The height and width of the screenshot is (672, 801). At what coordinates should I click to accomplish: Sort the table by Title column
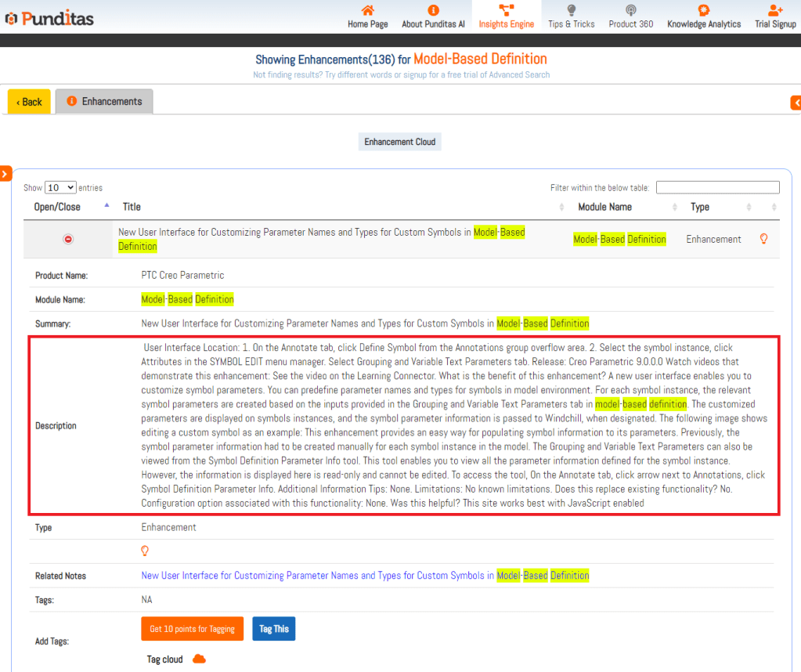click(132, 207)
